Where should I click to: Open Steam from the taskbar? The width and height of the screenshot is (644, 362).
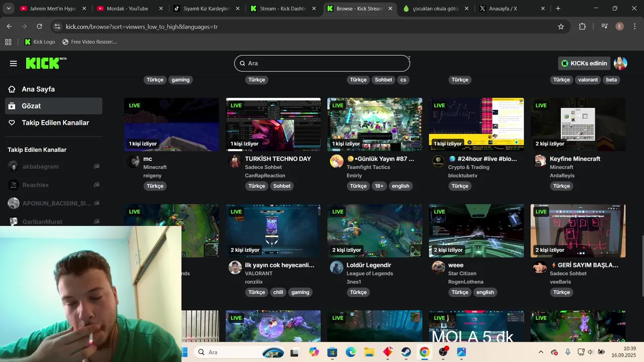tap(406, 352)
